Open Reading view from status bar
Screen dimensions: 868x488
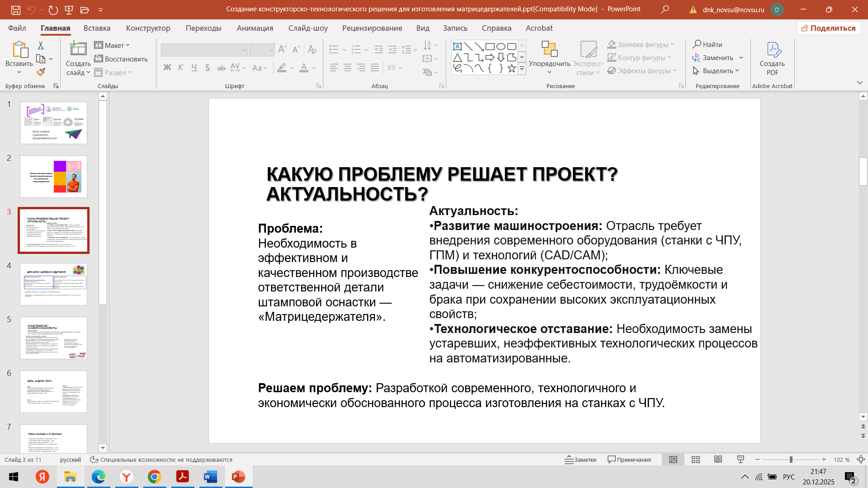coord(718,460)
